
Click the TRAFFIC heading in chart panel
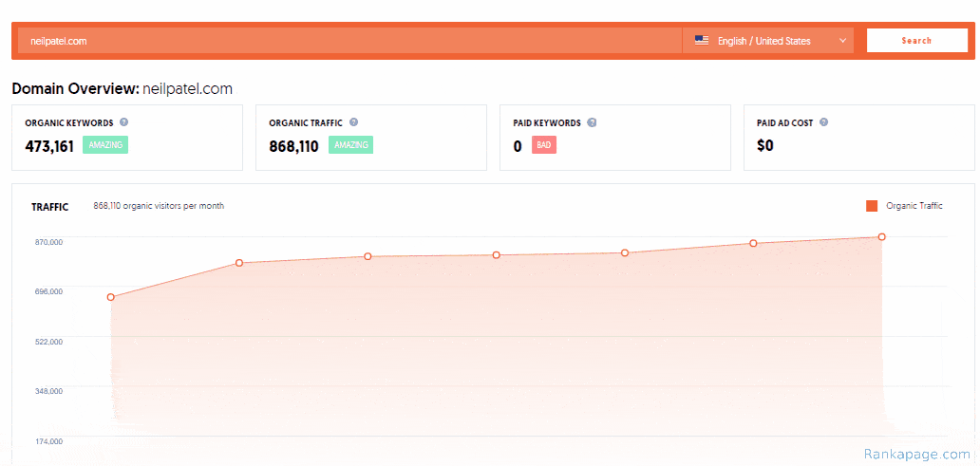point(50,207)
